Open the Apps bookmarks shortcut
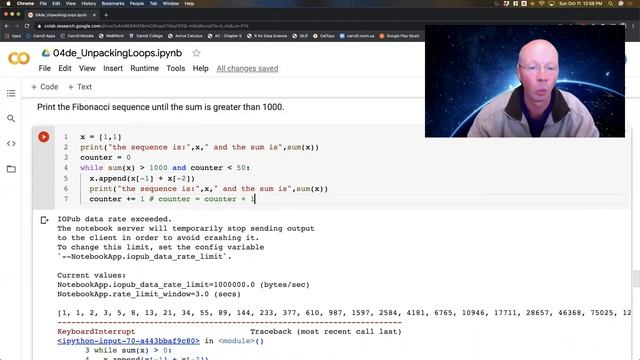Viewport: 640px width, 360px height. (13, 36)
